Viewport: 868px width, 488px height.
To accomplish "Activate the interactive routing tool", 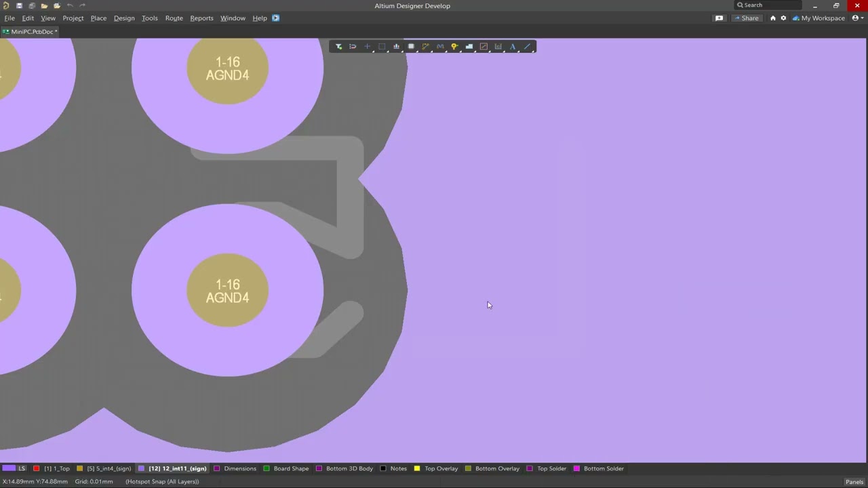I will [x=426, y=47].
